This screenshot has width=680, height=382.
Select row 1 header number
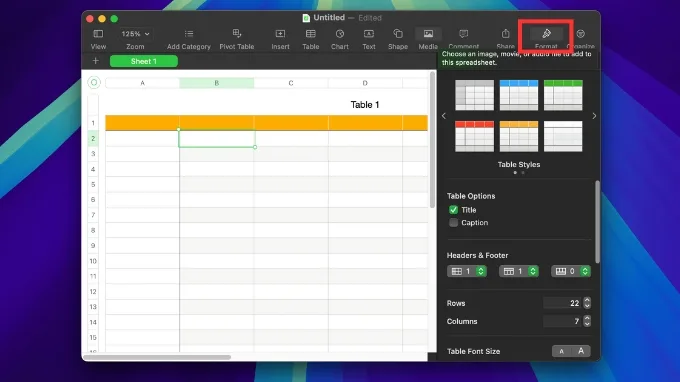coord(93,123)
